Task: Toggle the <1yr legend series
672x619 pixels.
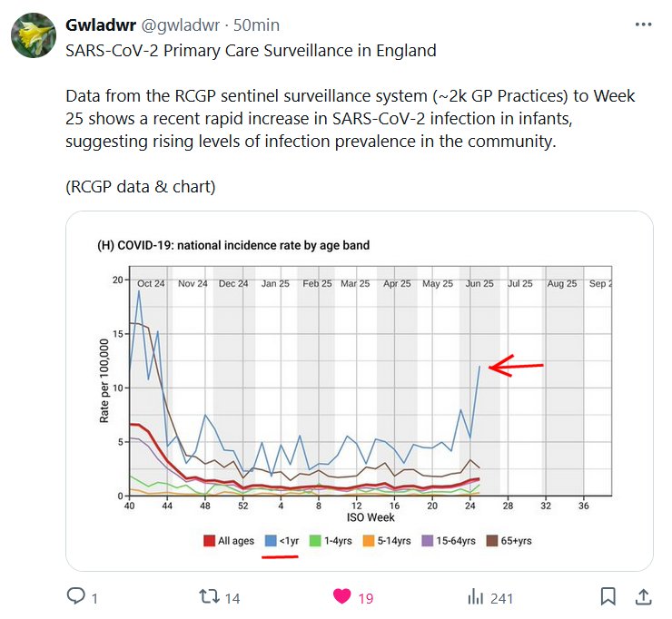Action: [x=282, y=541]
